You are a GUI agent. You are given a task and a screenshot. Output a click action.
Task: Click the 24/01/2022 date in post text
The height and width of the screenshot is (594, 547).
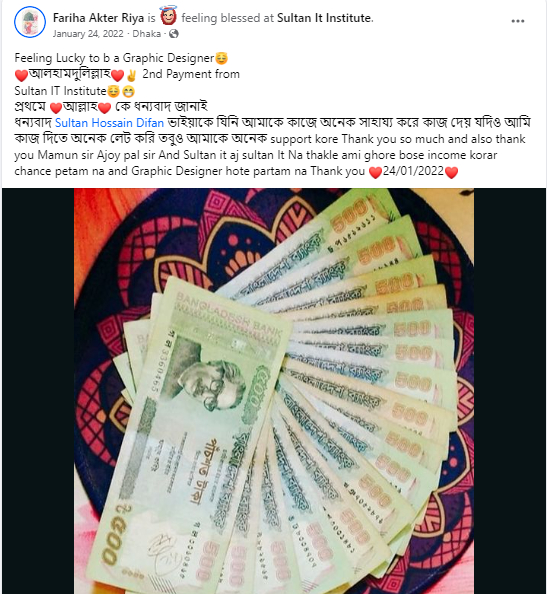point(413,171)
